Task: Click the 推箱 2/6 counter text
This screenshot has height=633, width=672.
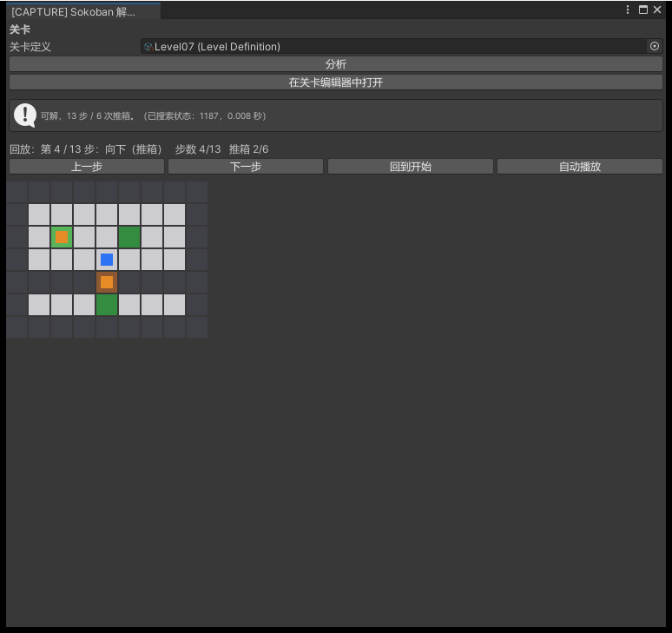Action: tap(248, 149)
